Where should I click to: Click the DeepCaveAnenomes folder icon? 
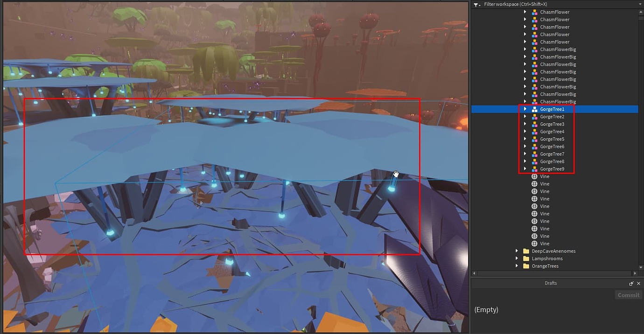click(526, 251)
